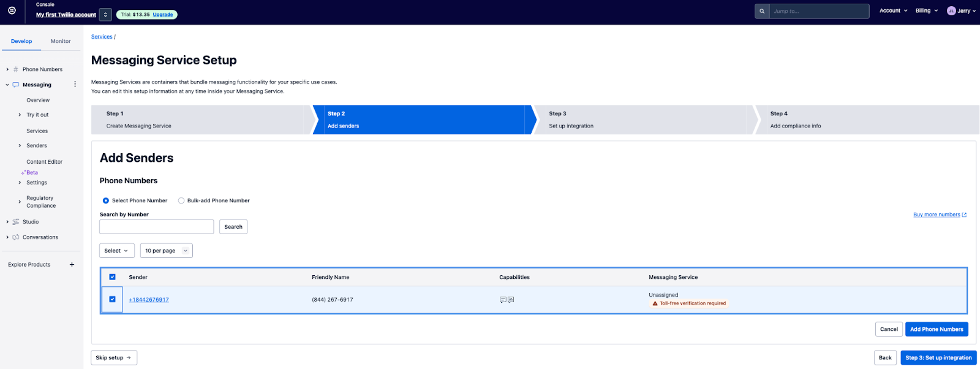This screenshot has width=980, height=369.
Task: Click the Cancel button
Action: pos(889,329)
